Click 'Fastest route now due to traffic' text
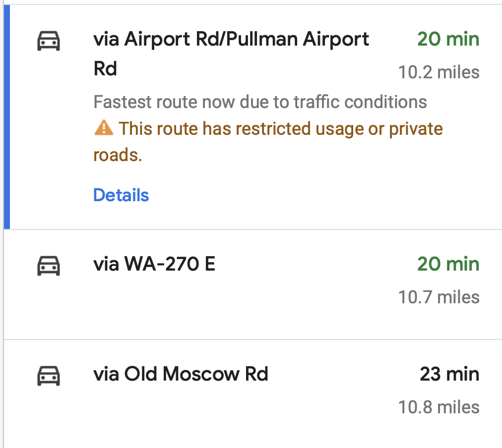This screenshot has width=502, height=448. (260, 102)
